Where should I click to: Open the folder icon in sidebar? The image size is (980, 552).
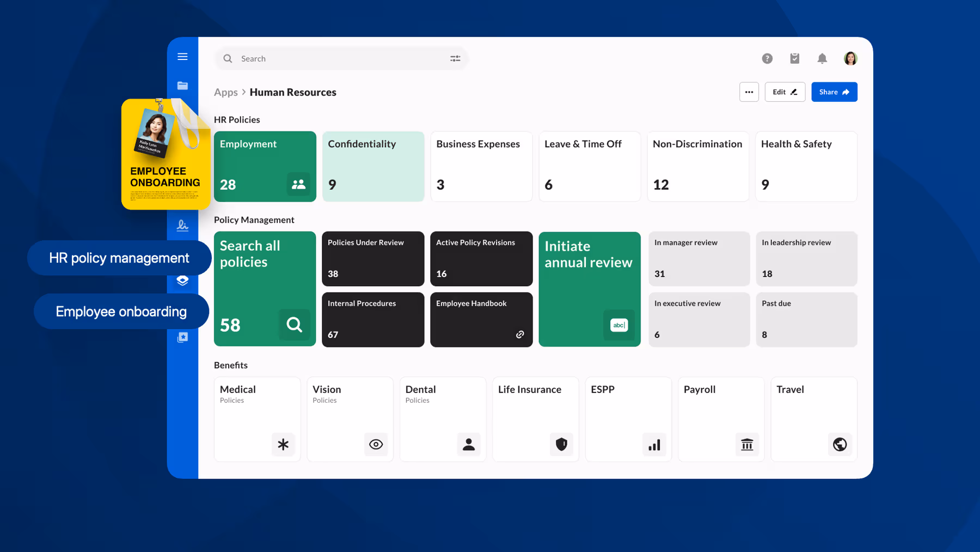(182, 86)
